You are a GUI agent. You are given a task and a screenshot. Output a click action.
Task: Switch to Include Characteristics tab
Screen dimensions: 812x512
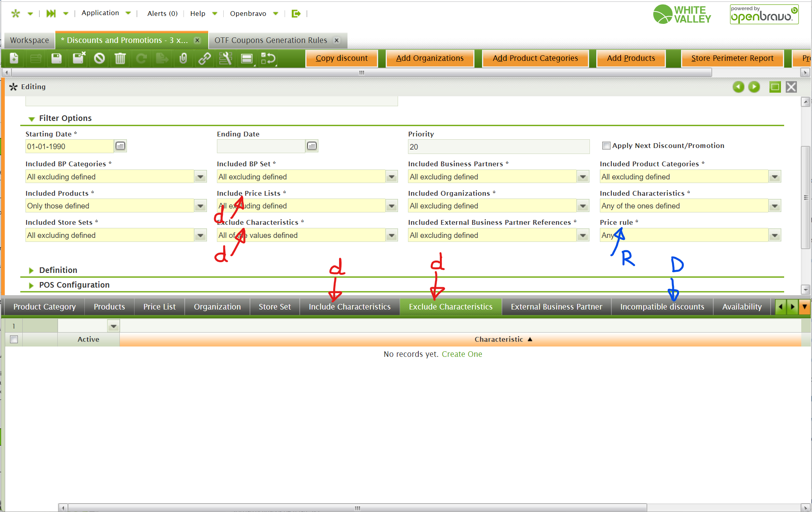tap(349, 307)
